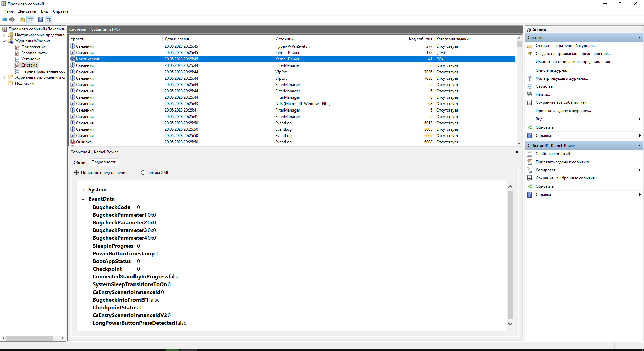This screenshot has height=351, width=644.
Task: Expand the Журналы приложений и служб node
Action: click(x=4, y=77)
